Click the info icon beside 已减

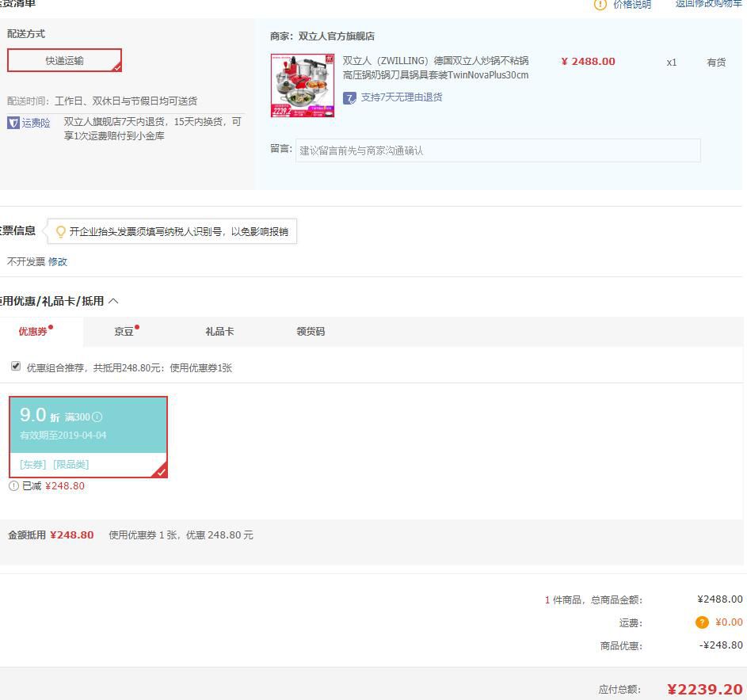13,485
